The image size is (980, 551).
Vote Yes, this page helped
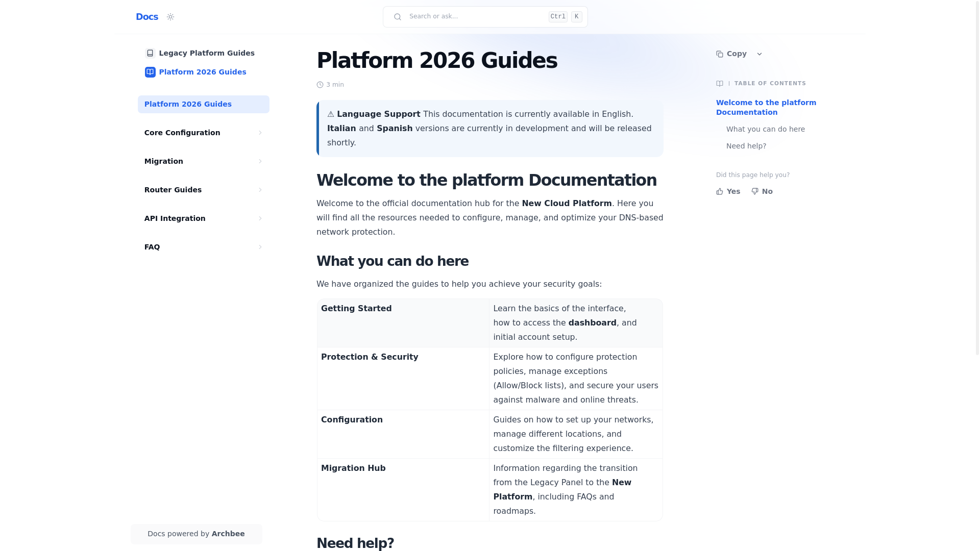tap(728, 191)
